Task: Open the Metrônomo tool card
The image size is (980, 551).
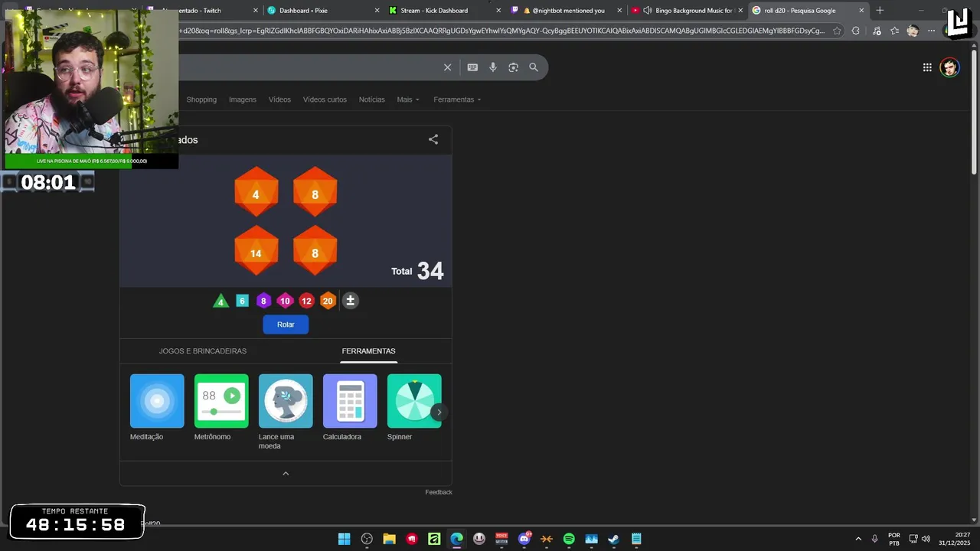Action: click(x=221, y=408)
